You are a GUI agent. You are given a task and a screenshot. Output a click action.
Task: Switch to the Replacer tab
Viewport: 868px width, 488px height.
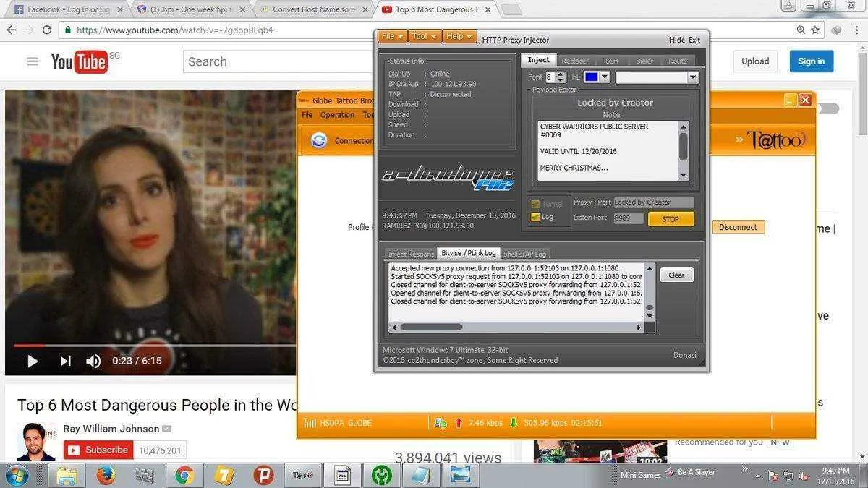click(575, 61)
